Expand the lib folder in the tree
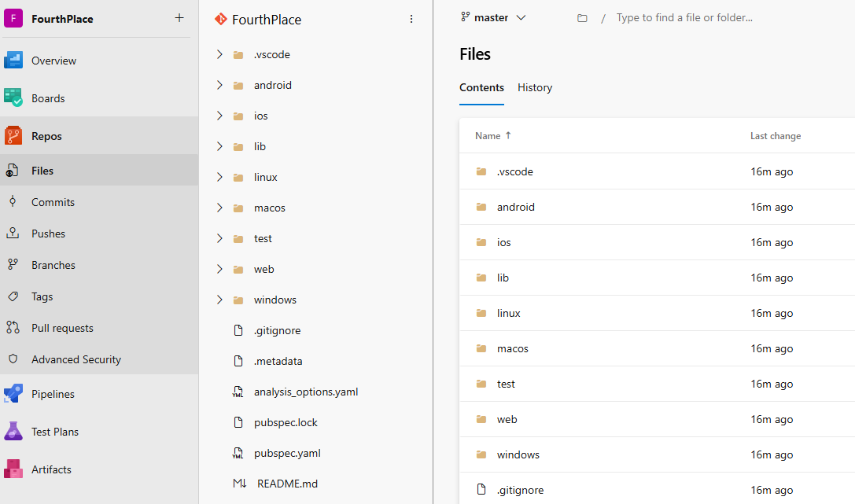The image size is (855, 504). [x=219, y=146]
